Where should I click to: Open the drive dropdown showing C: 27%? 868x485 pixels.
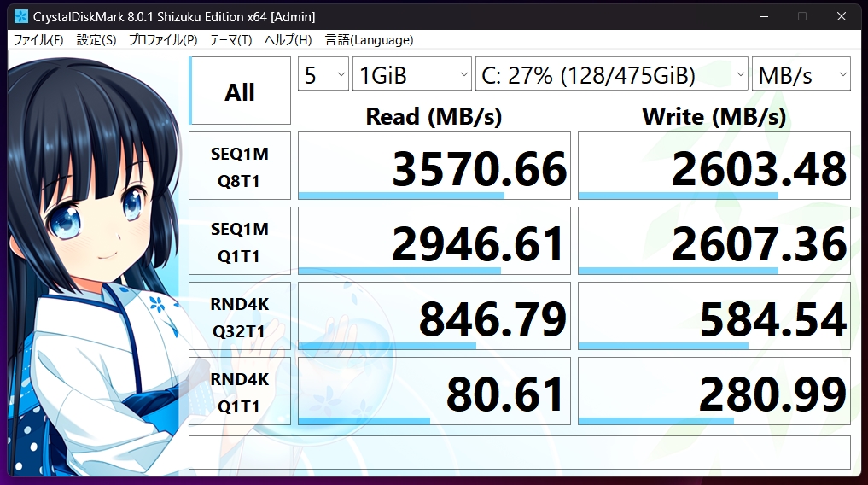[612, 73]
